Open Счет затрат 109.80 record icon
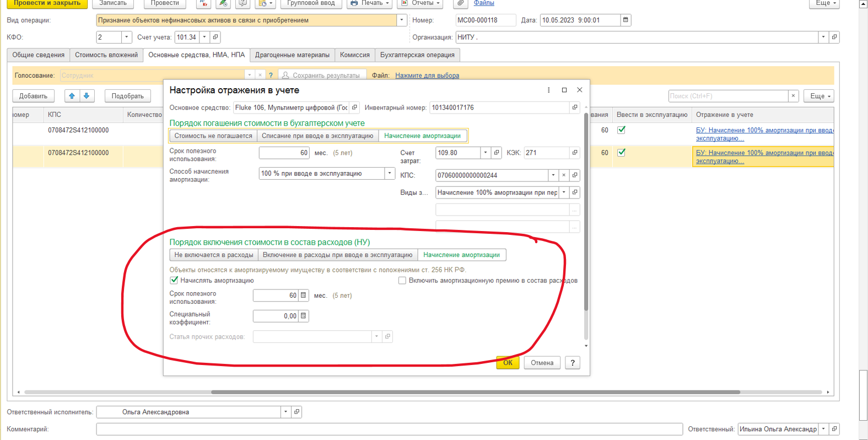Viewport: 868px width, 440px height. click(x=497, y=153)
